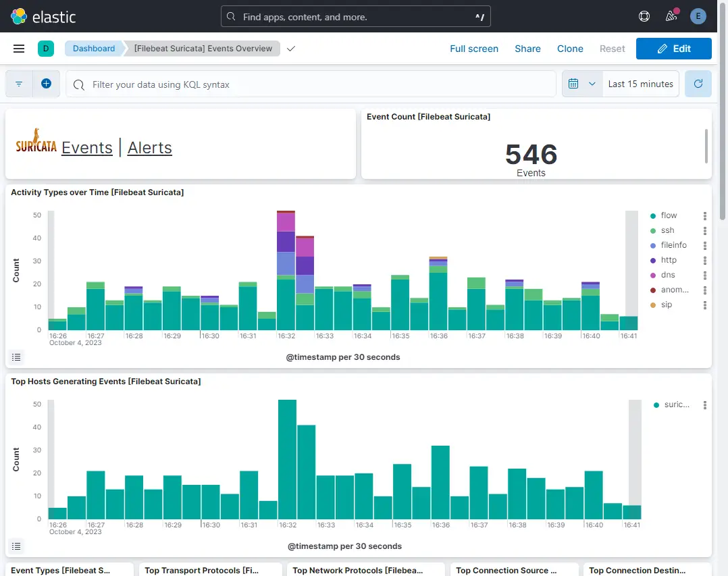Open the Suricata Alerts link
728x576 pixels.
(x=149, y=148)
